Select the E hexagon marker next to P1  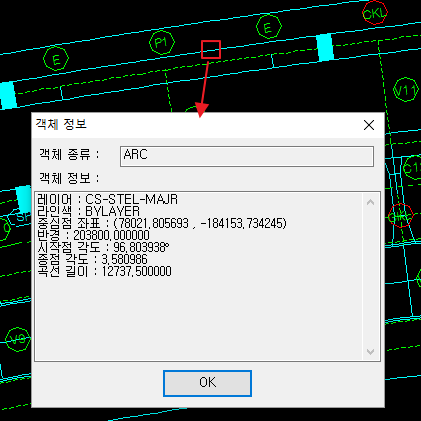pos(269,27)
